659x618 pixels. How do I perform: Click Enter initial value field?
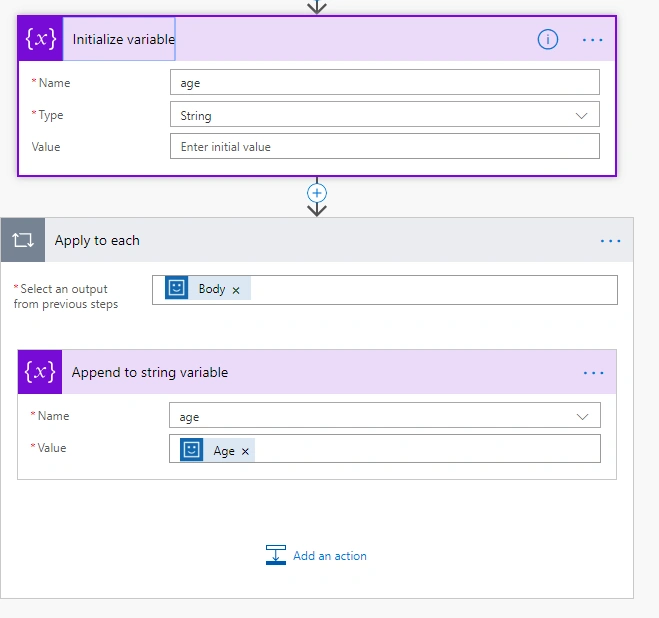coord(385,146)
